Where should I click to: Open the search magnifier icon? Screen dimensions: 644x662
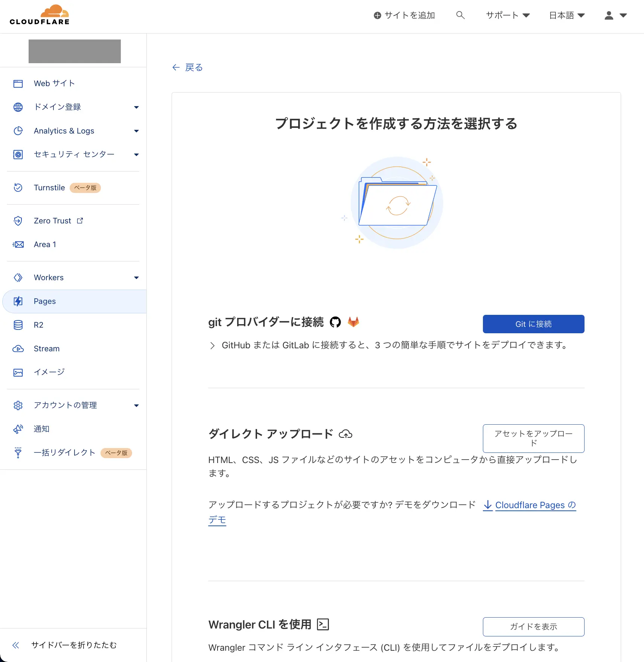coord(460,15)
